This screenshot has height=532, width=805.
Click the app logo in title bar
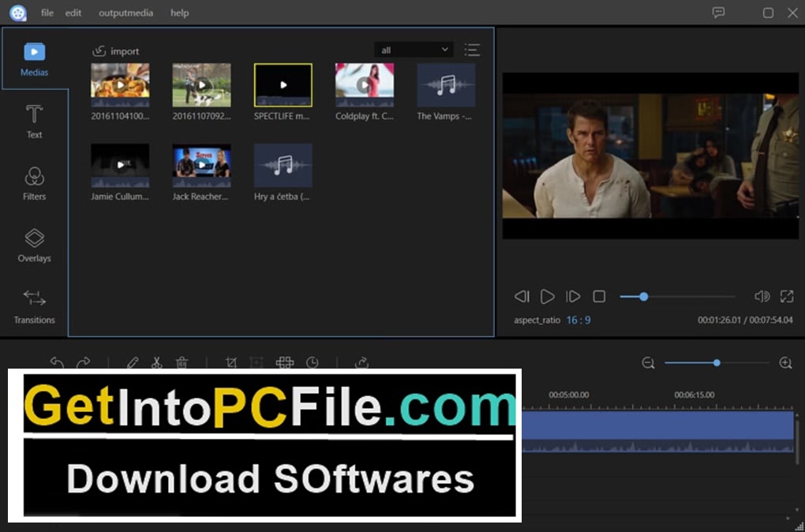(18, 13)
